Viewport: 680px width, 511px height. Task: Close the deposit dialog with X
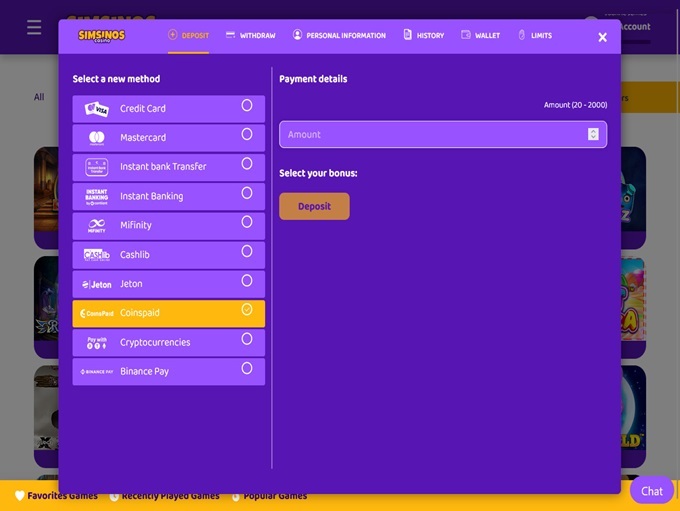[602, 37]
